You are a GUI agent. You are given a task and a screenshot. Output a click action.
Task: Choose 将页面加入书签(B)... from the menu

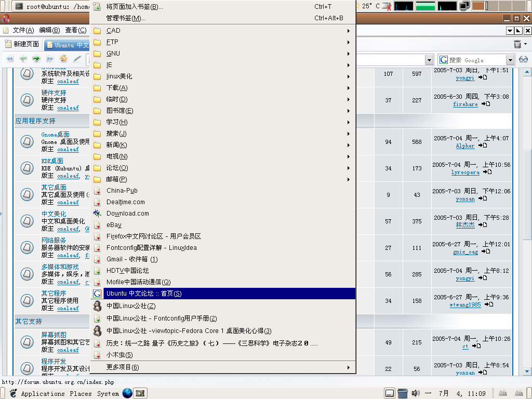click(223, 7)
